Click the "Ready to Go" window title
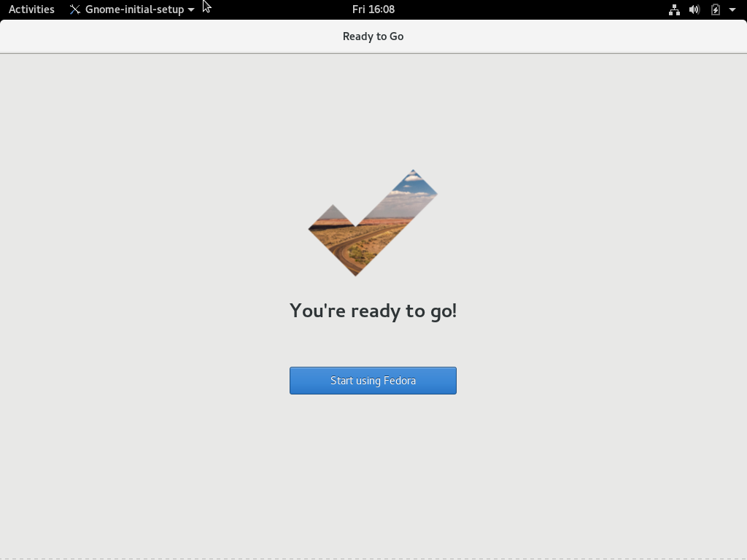Image resolution: width=747 pixels, height=560 pixels. (373, 36)
